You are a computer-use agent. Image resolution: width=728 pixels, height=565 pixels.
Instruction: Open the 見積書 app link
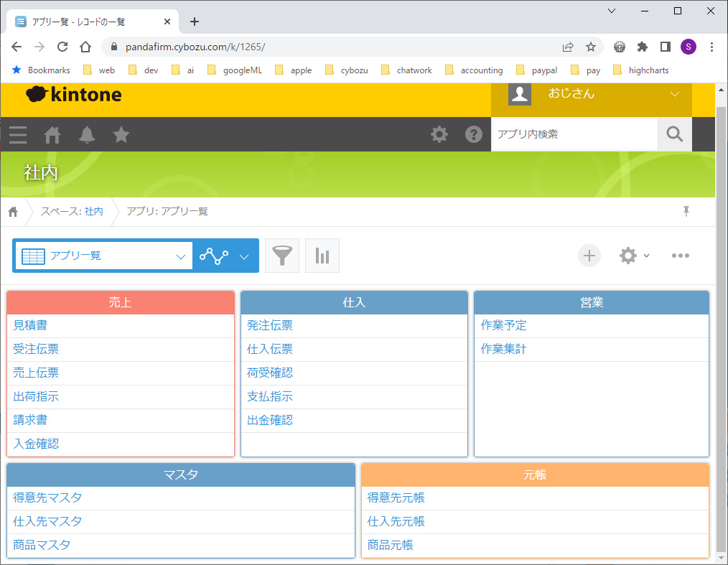coord(30,326)
